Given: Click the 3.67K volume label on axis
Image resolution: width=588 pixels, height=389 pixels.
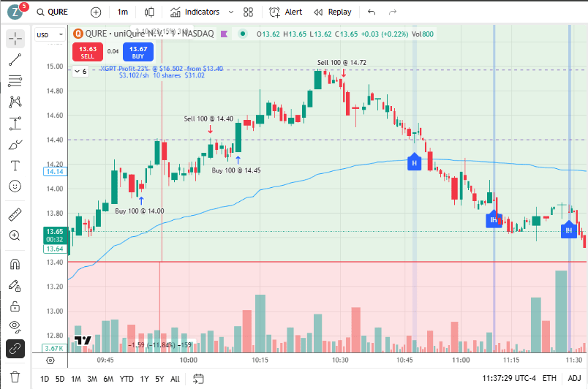Looking at the screenshot, I should (x=54, y=348).
